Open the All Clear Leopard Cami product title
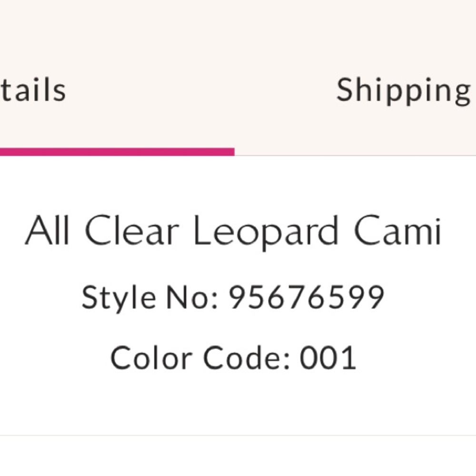 click(236, 231)
